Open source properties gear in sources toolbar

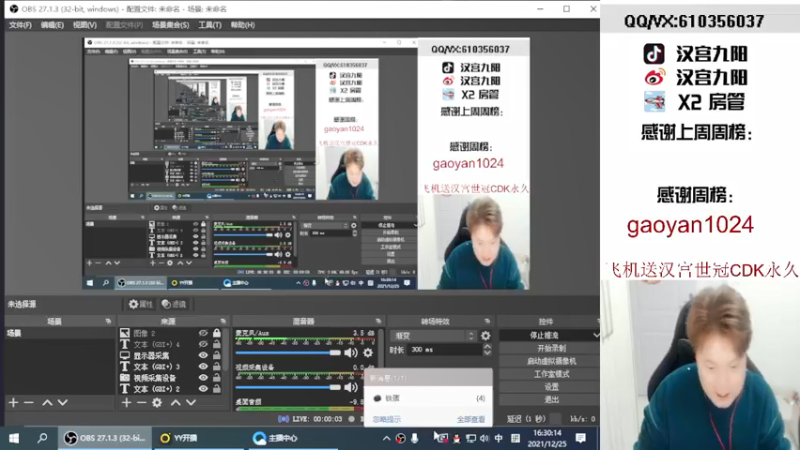tap(157, 403)
